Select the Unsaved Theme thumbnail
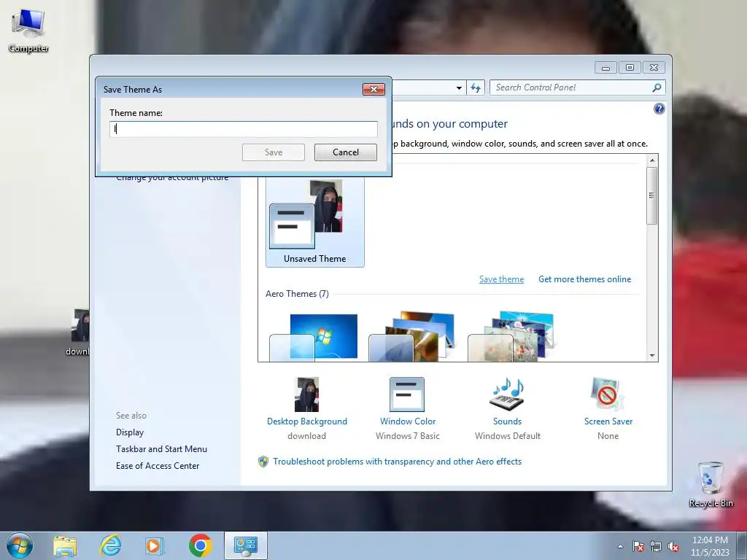 [x=315, y=221]
